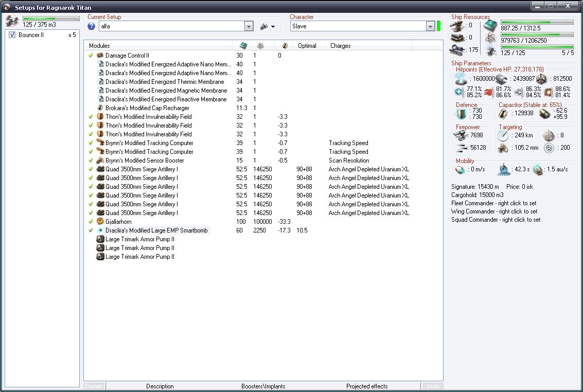Switch to the Boosters\Implants tab

263,386
